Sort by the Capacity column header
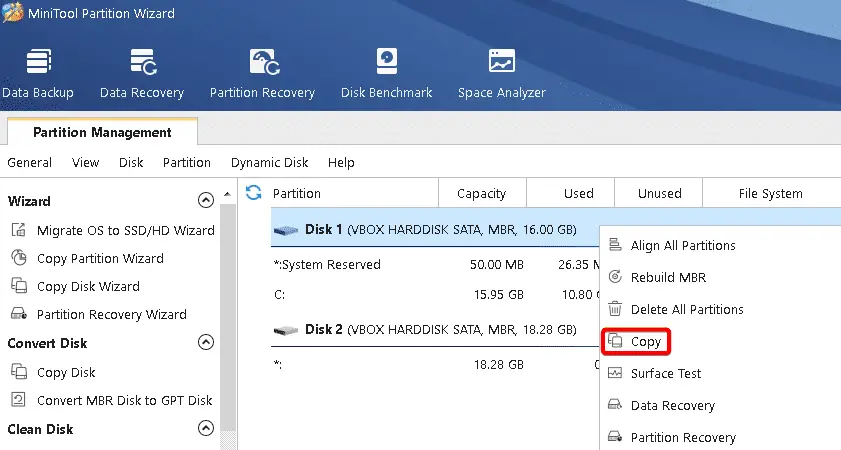Viewport: 841px width, 450px height. [x=482, y=193]
